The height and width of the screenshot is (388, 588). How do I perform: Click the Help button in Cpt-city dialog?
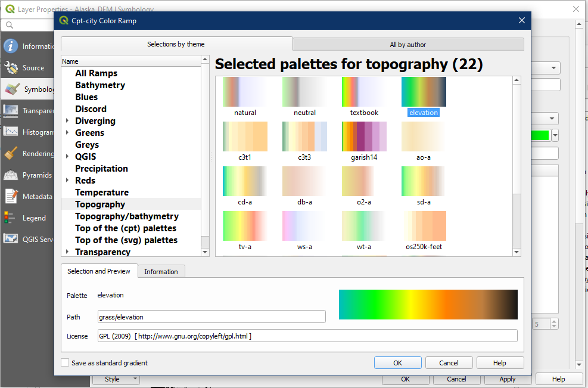pos(499,363)
